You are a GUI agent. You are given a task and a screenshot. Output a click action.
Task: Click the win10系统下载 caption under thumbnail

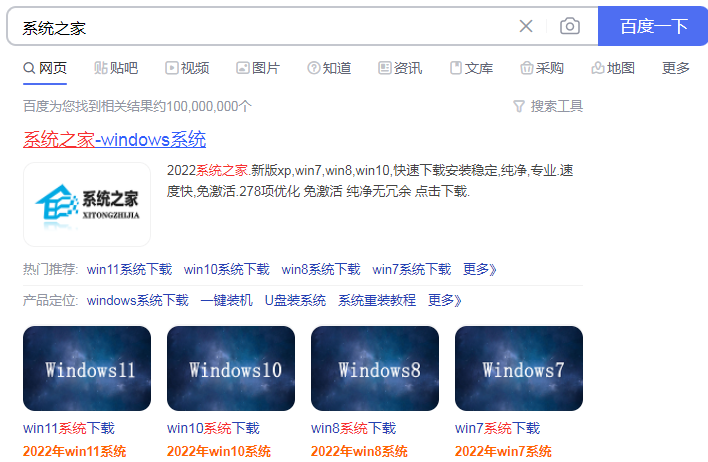pyautogui.click(x=213, y=428)
